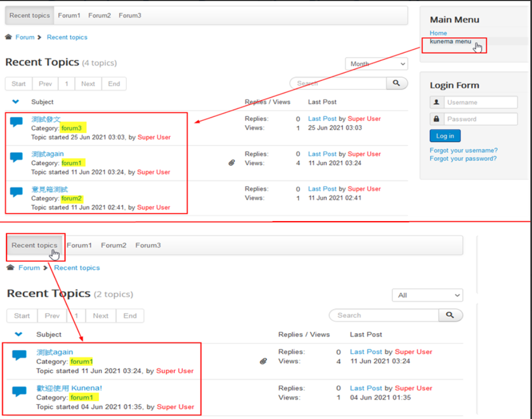
Task: Click the topic icon beside 測試發文
Action: tap(17, 122)
